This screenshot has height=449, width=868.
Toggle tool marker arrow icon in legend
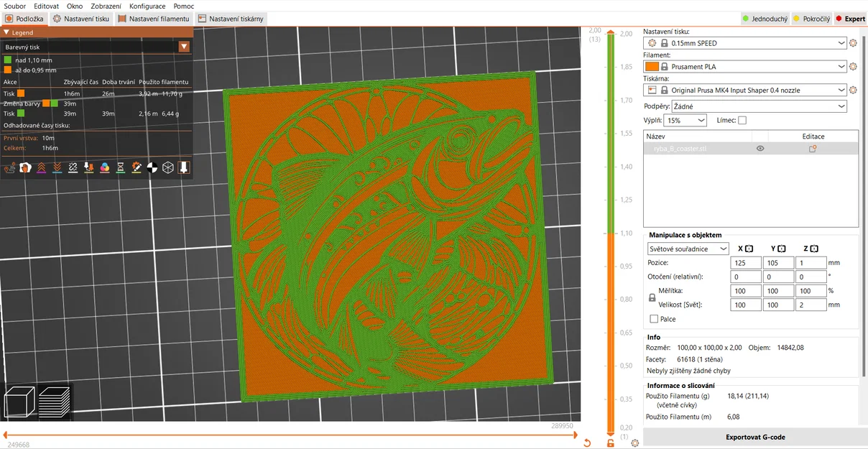coord(183,167)
